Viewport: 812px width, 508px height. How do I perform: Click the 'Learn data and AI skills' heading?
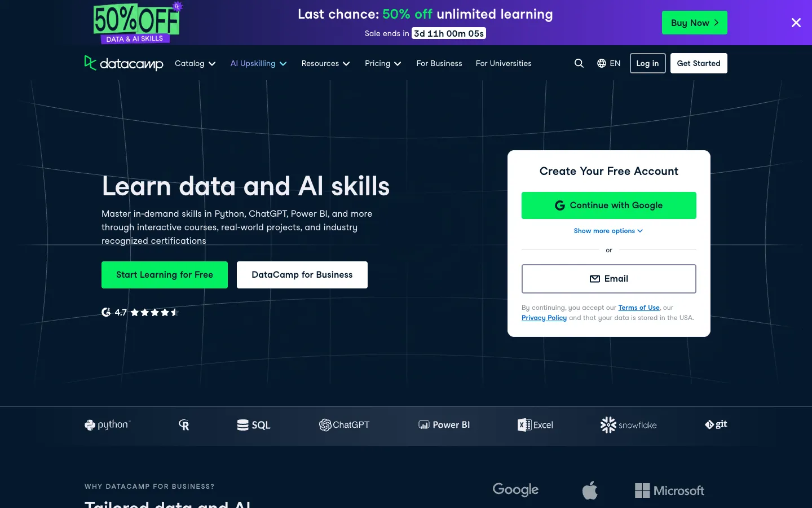(x=246, y=186)
